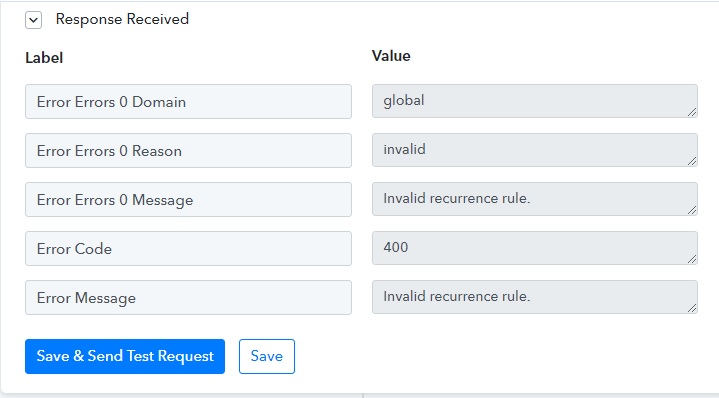Click resize handle of Error Message value box

click(x=692, y=308)
